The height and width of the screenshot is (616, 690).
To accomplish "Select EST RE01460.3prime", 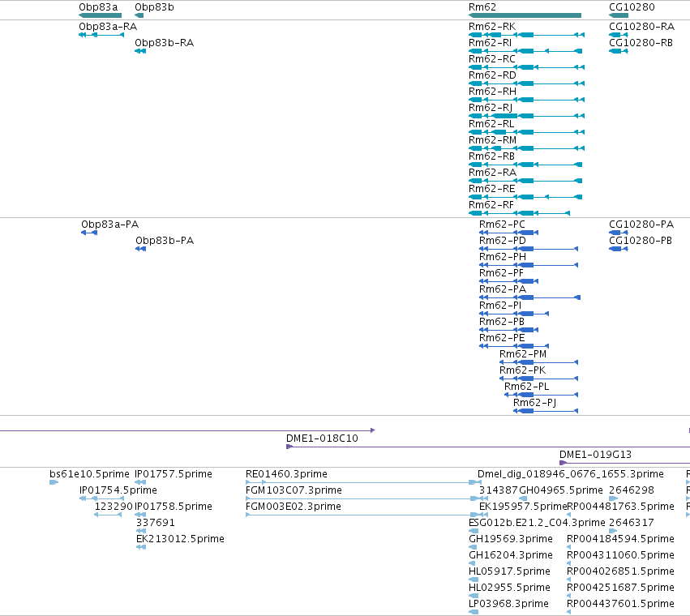I will (x=363, y=483).
